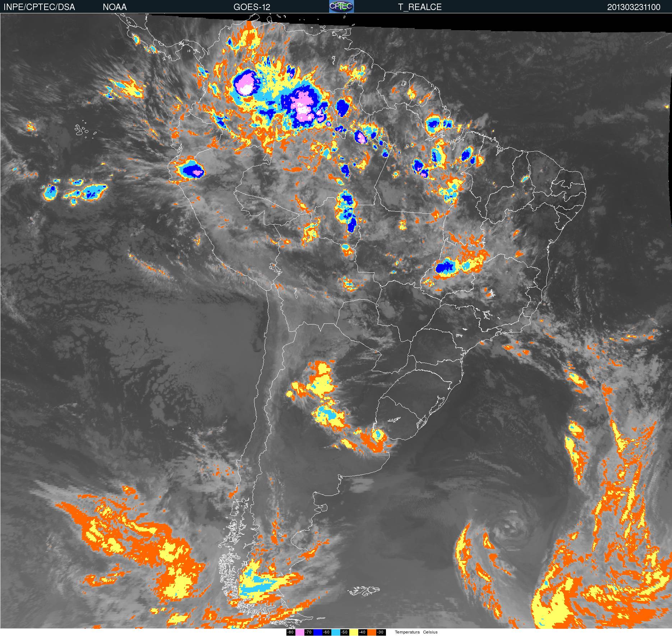Click the INPE/CPTEC/DSA header text
The width and height of the screenshot is (672, 636).
(39, 7)
